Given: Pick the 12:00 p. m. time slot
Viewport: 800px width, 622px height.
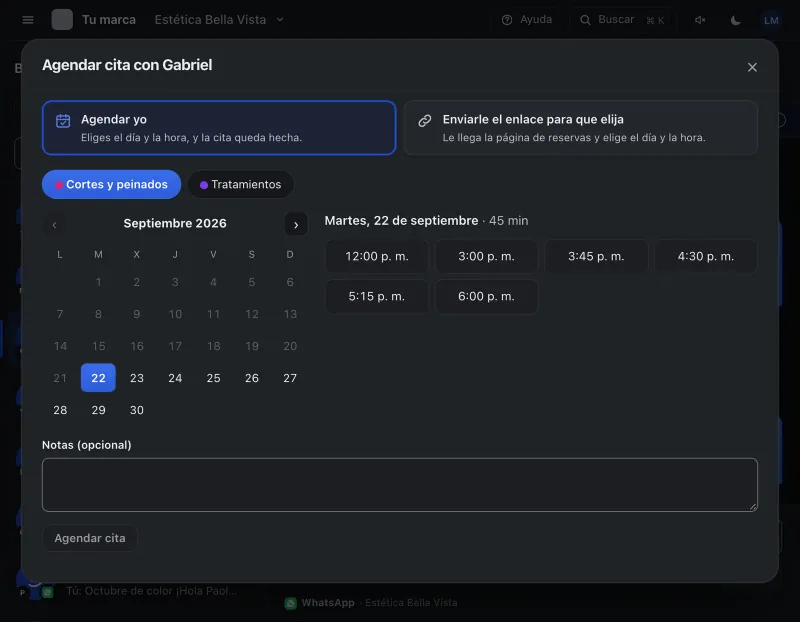Looking at the screenshot, I should 377,256.
